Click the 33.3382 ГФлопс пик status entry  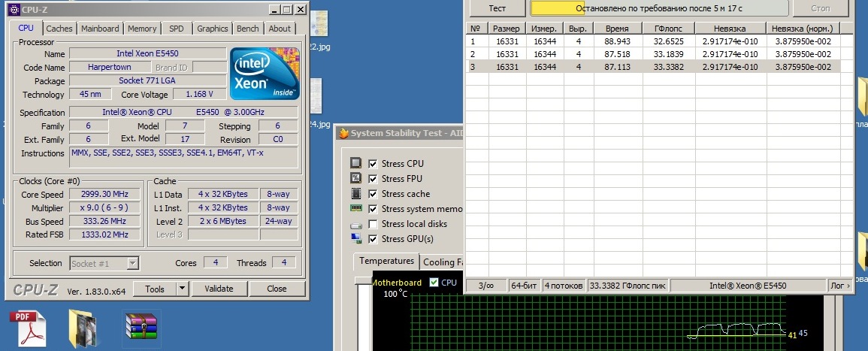628,286
